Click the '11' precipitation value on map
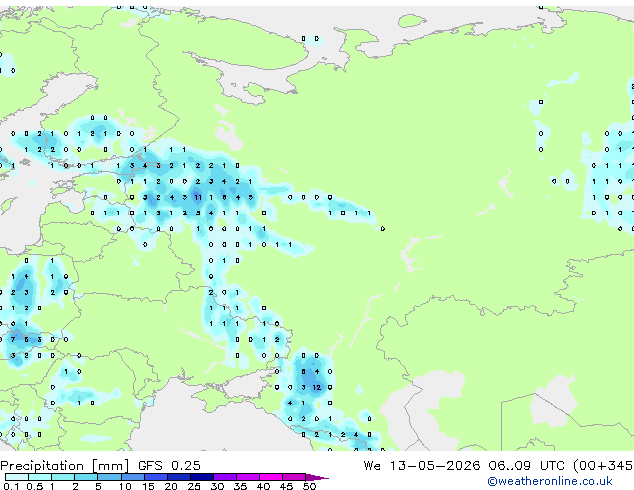This screenshot has height=490, width=634. coord(197,197)
